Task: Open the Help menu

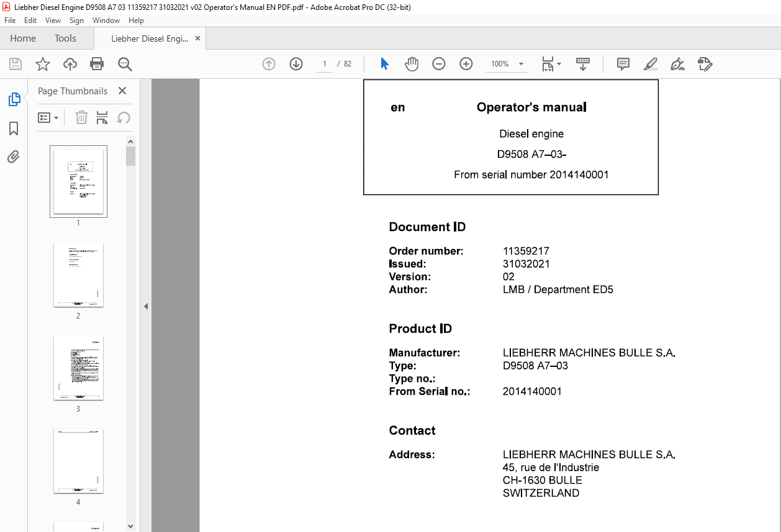Action: click(x=136, y=20)
